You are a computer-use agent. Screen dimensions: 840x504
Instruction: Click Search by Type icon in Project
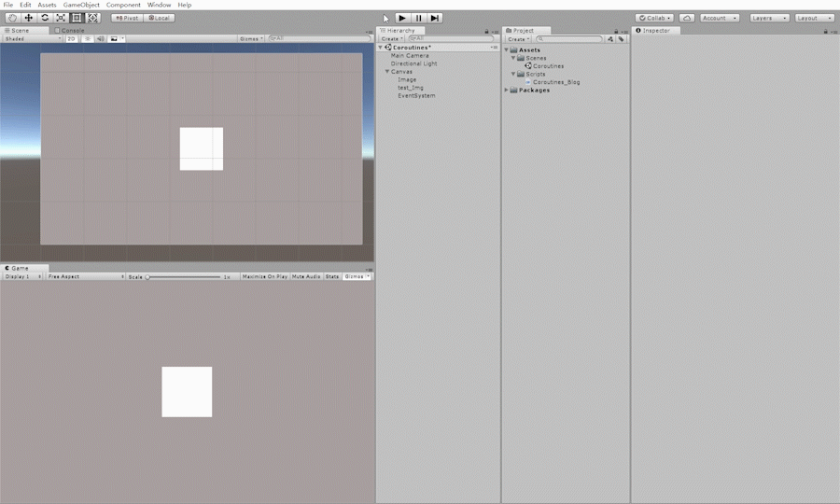pyautogui.click(x=610, y=39)
